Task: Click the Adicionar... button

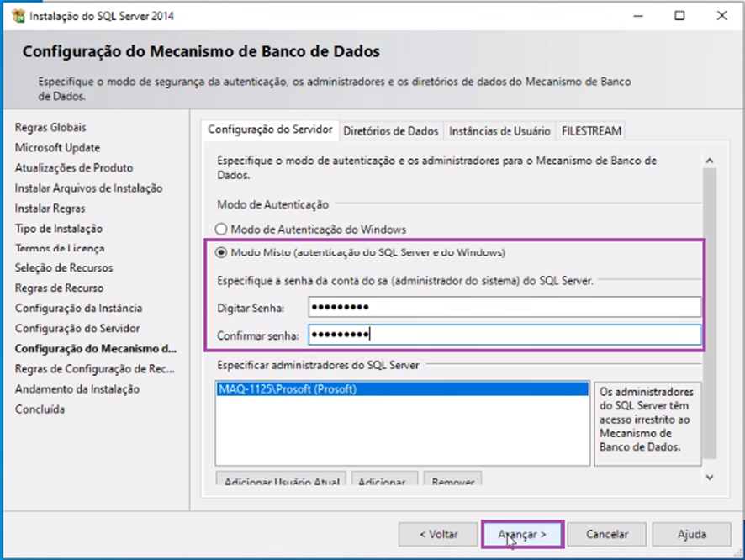Action: tap(384, 478)
